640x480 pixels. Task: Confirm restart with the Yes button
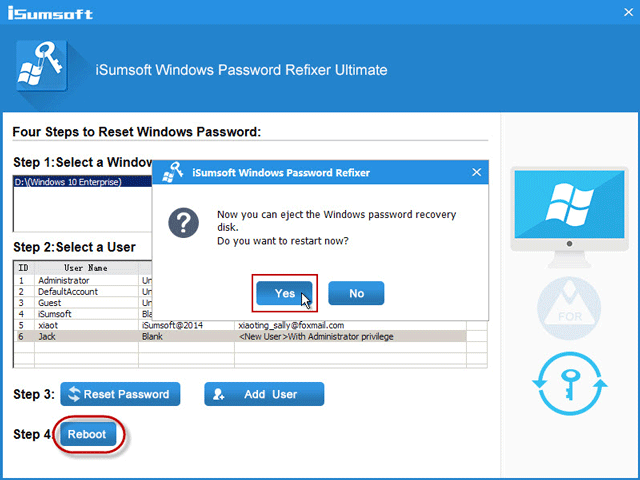(x=284, y=293)
